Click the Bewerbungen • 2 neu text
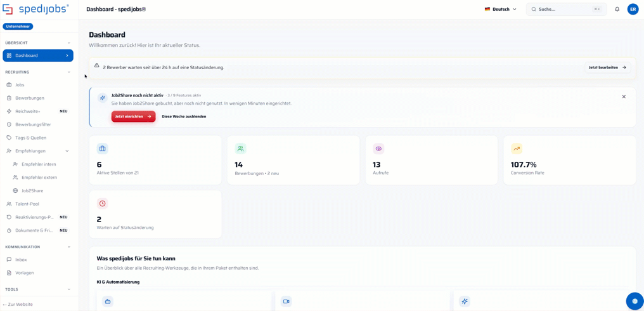644x311 pixels. [257, 173]
